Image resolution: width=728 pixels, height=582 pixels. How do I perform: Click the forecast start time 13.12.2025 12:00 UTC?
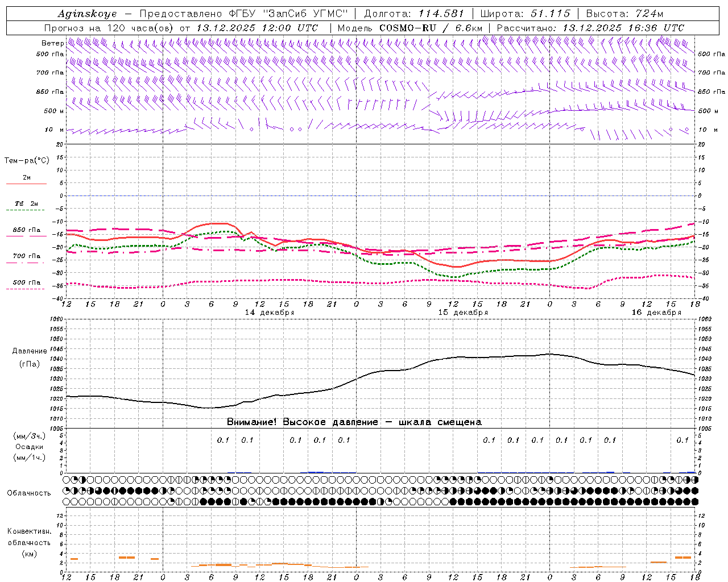[257, 28]
